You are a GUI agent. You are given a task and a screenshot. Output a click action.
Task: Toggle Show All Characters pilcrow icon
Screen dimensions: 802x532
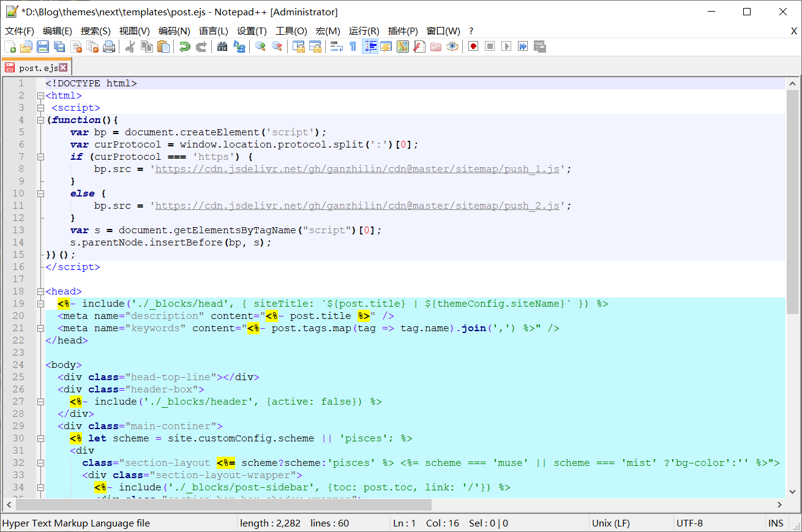coord(353,47)
